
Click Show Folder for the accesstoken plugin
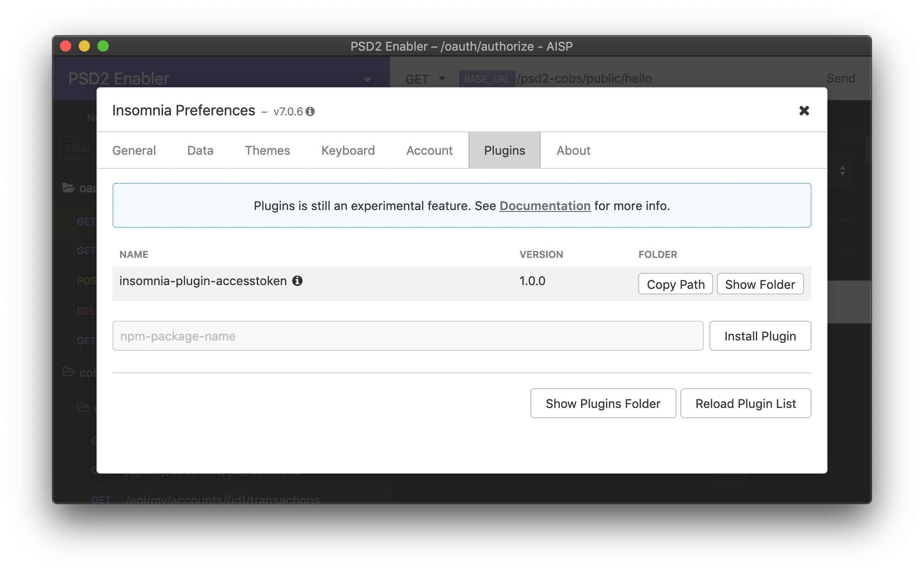(760, 284)
